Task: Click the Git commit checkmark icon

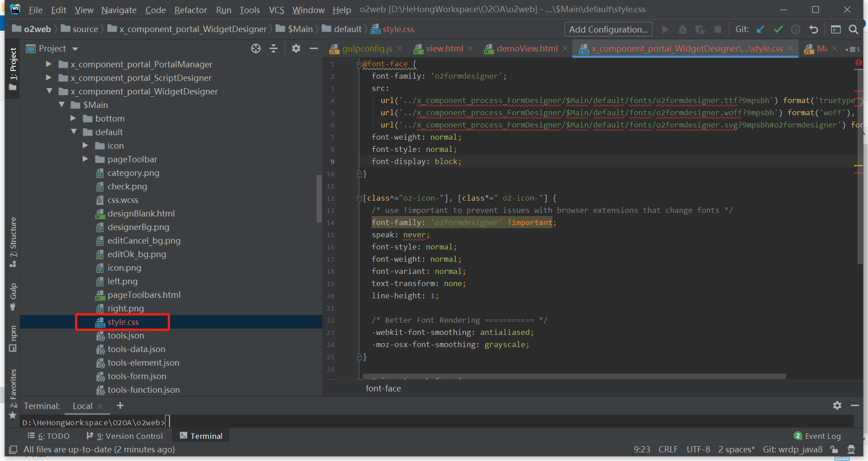Action: pos(778,29)
